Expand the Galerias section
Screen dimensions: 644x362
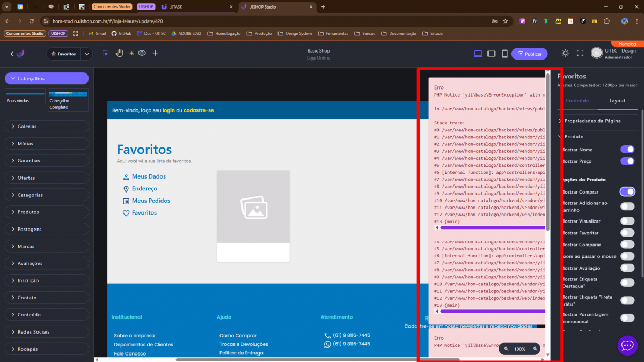tap(47, 127)
